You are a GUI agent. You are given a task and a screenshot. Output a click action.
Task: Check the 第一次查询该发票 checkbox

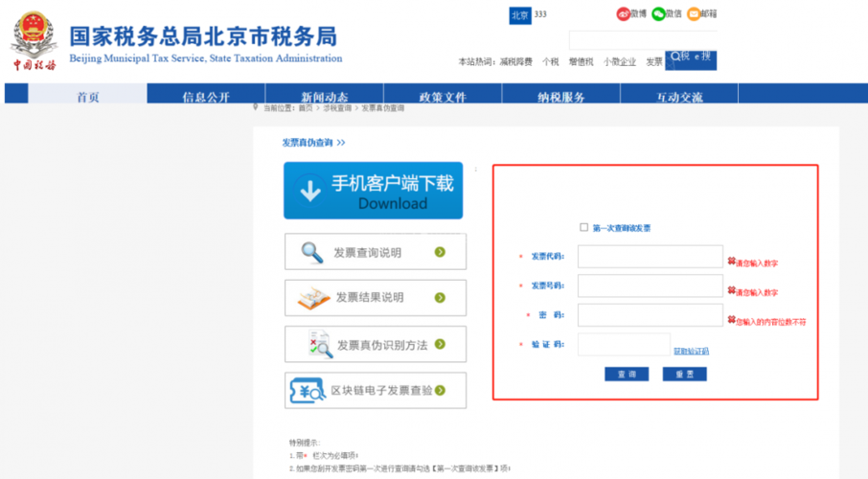pyautogui.click(x=583, y=227)
